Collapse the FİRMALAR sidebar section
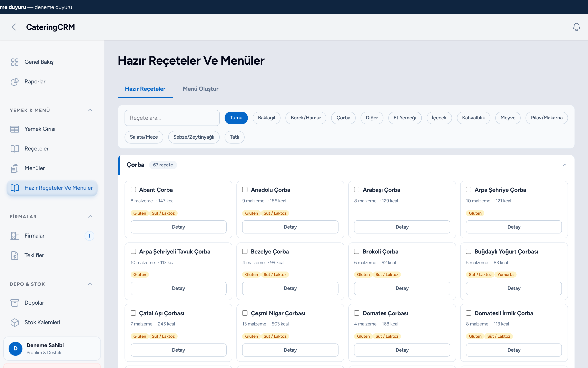This screenshot has width=588, height=368. [90, 217]
